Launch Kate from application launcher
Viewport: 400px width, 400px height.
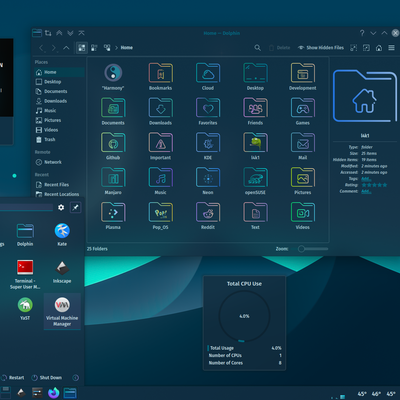(62, 235)
